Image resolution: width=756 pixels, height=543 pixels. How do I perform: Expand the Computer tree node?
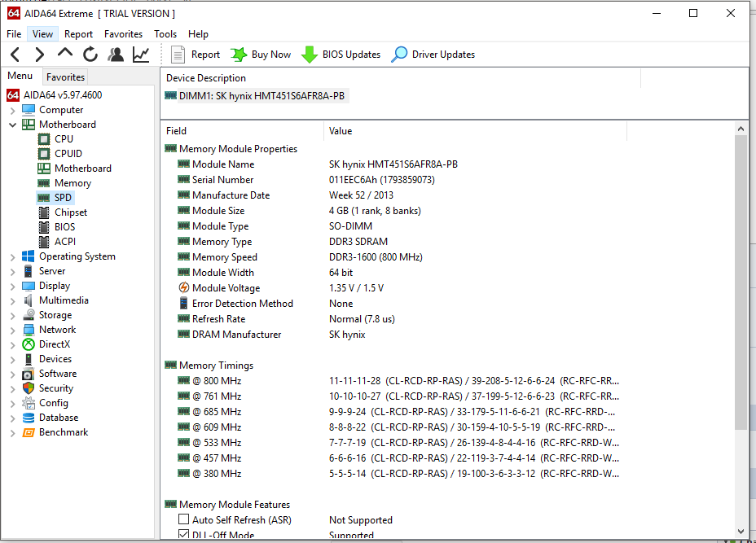(x=12, y=110)
